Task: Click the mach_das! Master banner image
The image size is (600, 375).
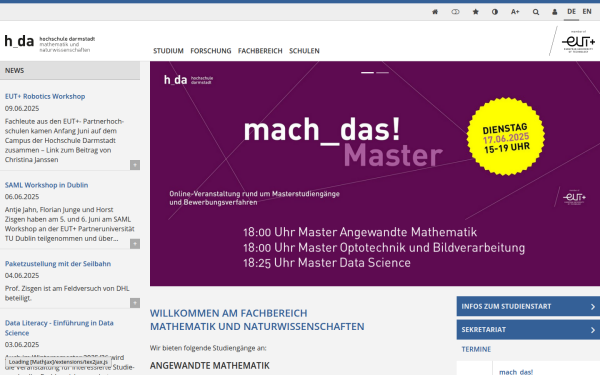Action: tap(375, 174)
